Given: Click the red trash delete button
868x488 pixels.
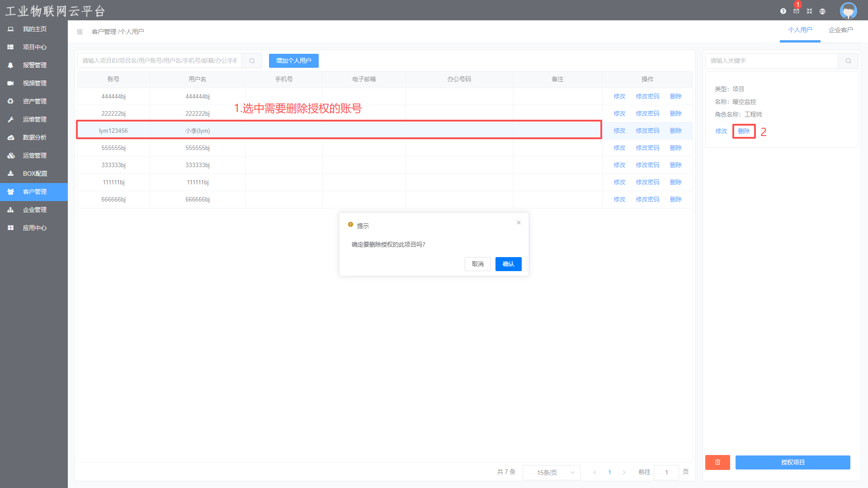Looking at the screenshot, I should (717, 462).
